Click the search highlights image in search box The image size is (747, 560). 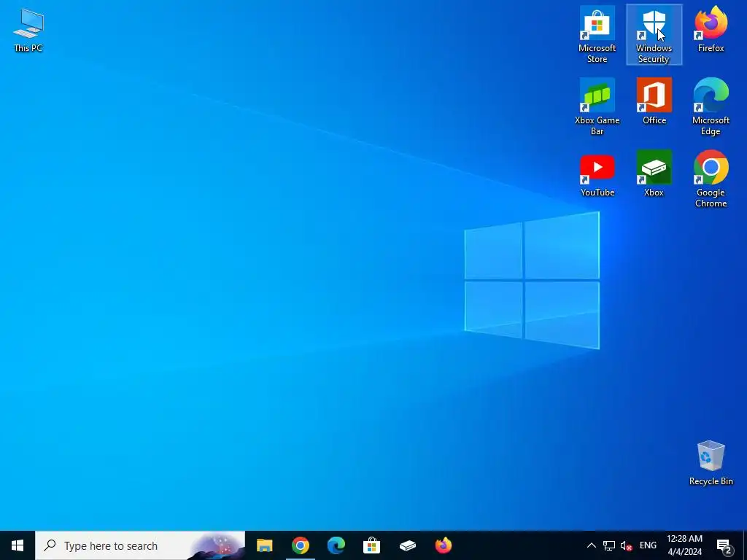217,545
